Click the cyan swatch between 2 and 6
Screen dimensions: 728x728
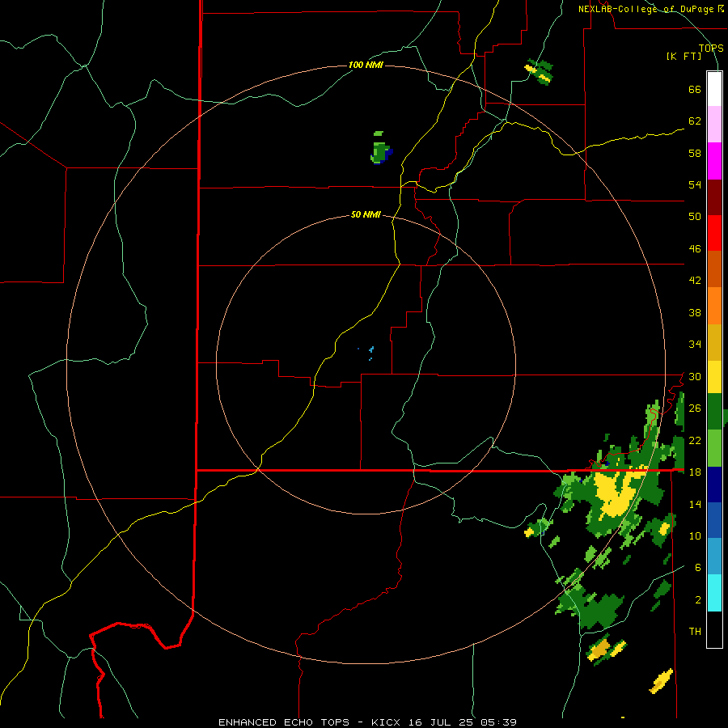click(714, 594)
